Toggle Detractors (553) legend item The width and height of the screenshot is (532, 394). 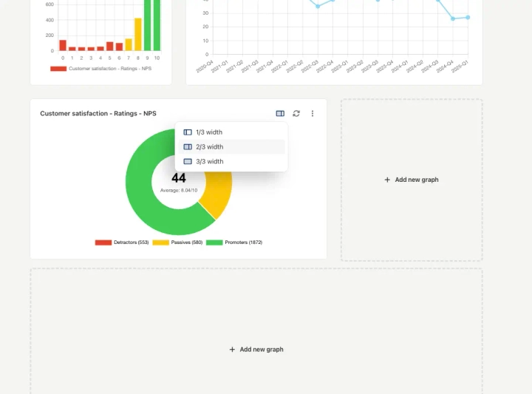tap(122, 242)
